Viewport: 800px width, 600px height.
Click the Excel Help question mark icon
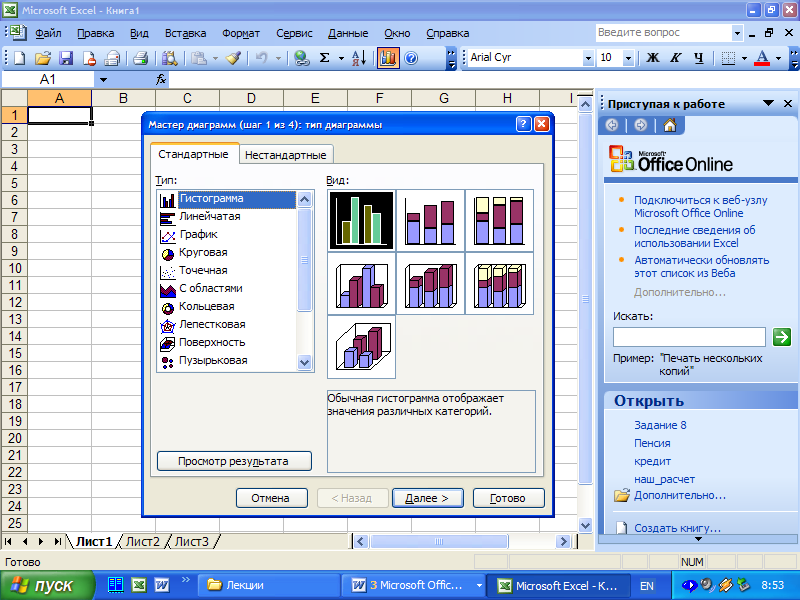[x=411, y=58]
